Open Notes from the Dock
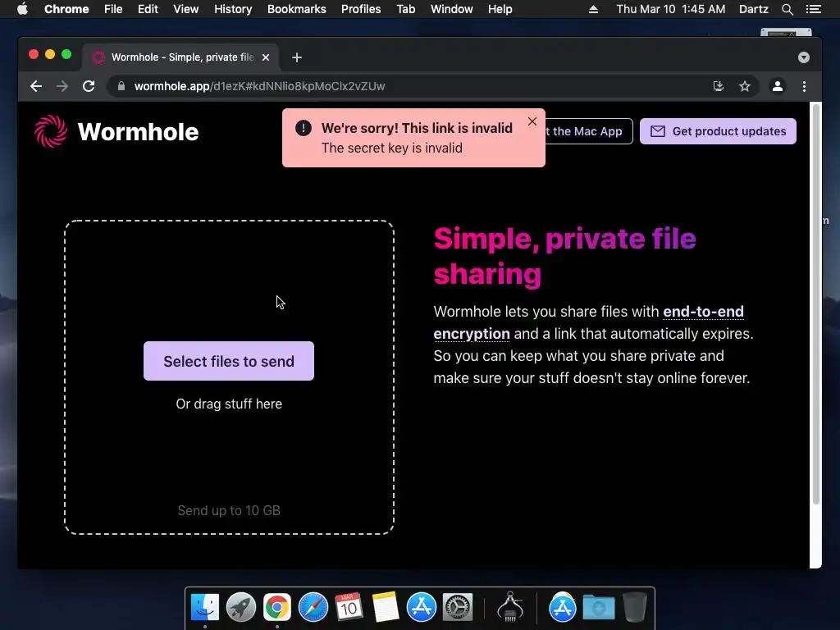The image size is (840, 630). [386, 608]
